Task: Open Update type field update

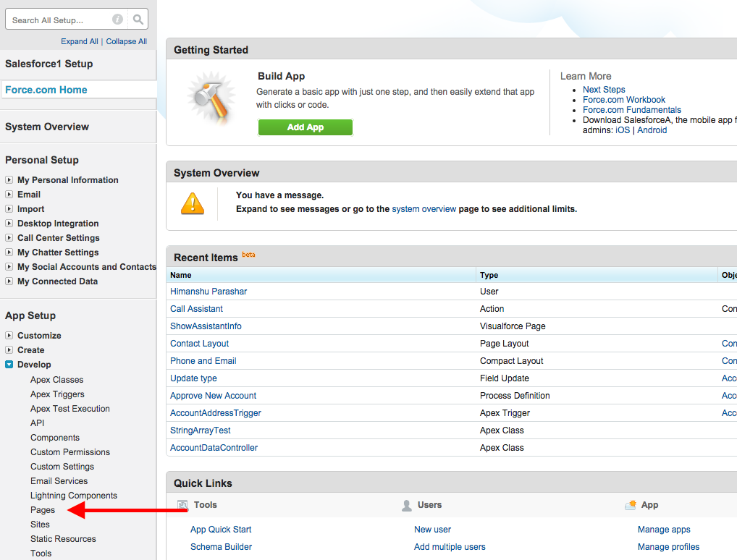Action: 193,378
